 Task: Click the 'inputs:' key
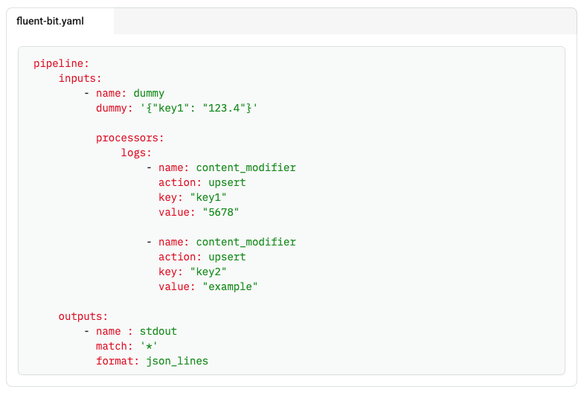click(x=80, y=79)
